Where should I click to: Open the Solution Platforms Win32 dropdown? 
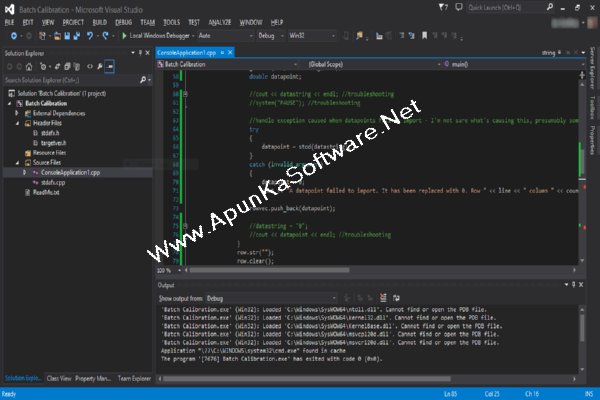(312, 36)
